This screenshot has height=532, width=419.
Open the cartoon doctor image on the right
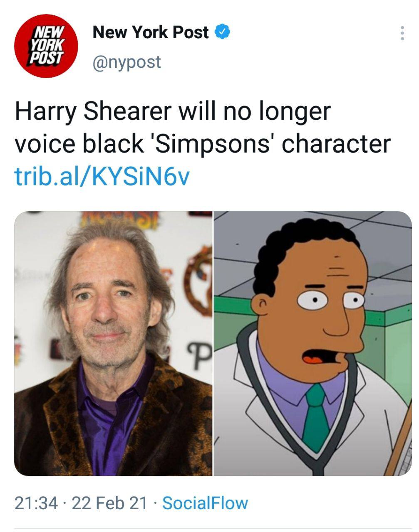[313, 343]
